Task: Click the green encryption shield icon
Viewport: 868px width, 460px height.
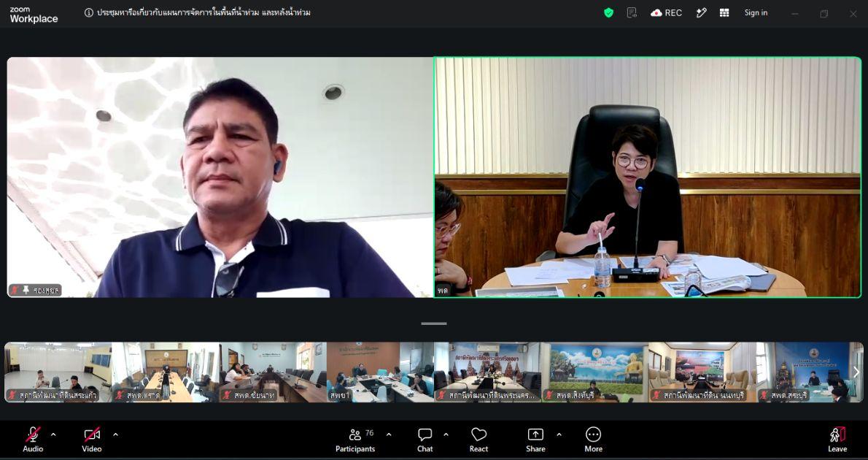Action: point(608,12)
